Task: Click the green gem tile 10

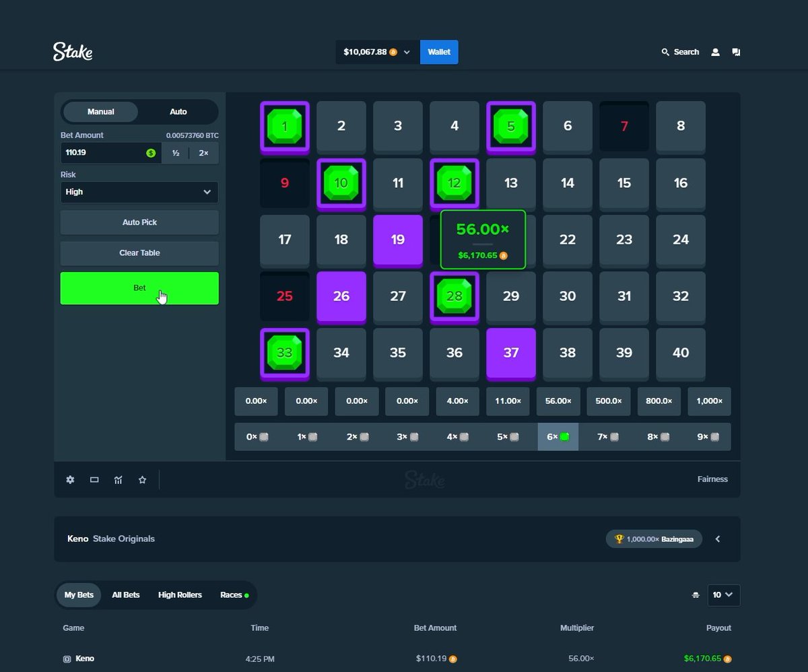Action: tap(341, 183)
